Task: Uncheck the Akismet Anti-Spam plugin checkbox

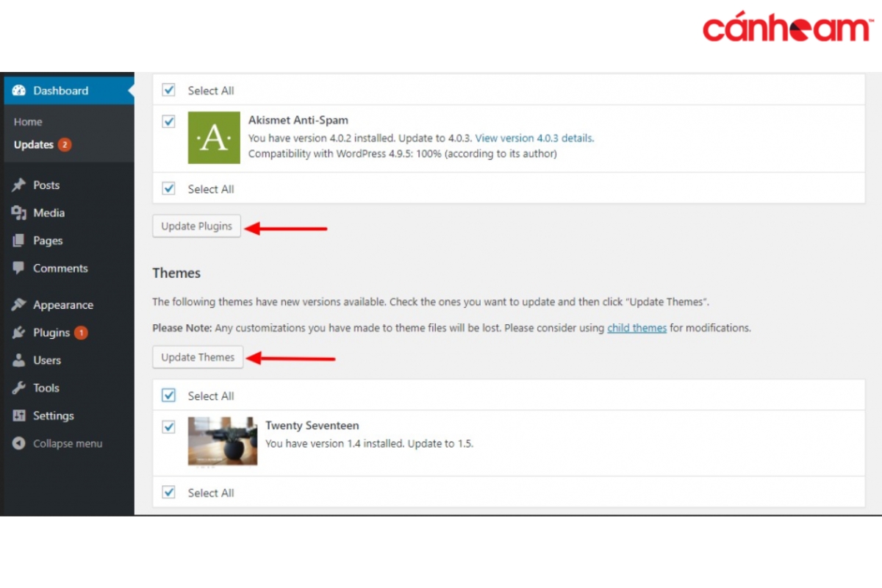Action: [169, 121]
